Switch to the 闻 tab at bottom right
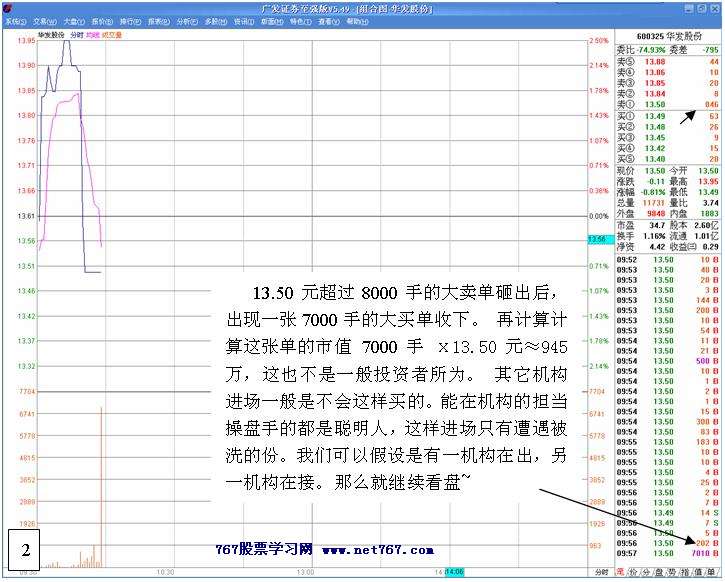 [x=621, y=571]
